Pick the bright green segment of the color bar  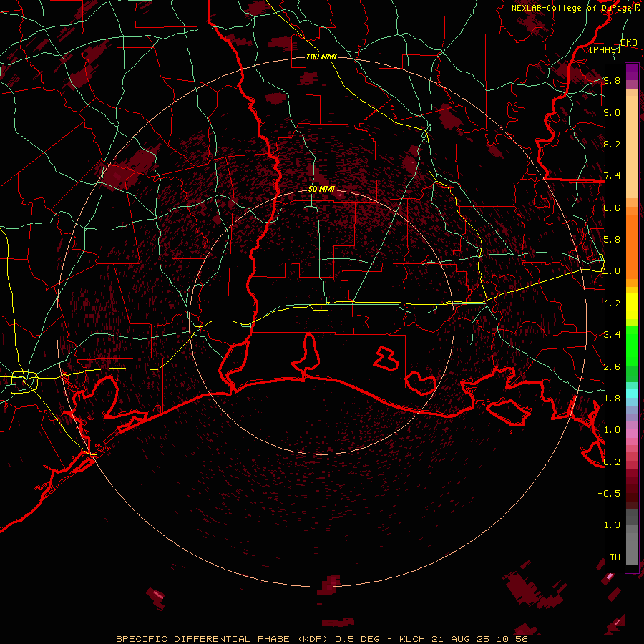coord(632,346)
